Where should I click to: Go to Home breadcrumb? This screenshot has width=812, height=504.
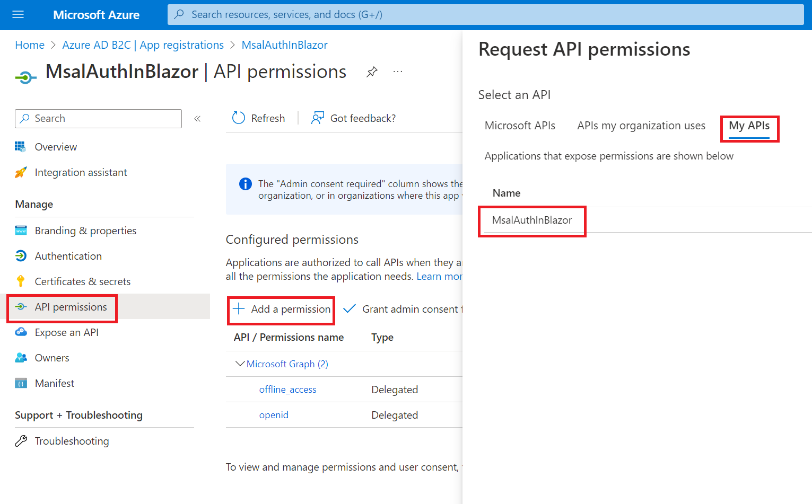(x=30, y=45)
